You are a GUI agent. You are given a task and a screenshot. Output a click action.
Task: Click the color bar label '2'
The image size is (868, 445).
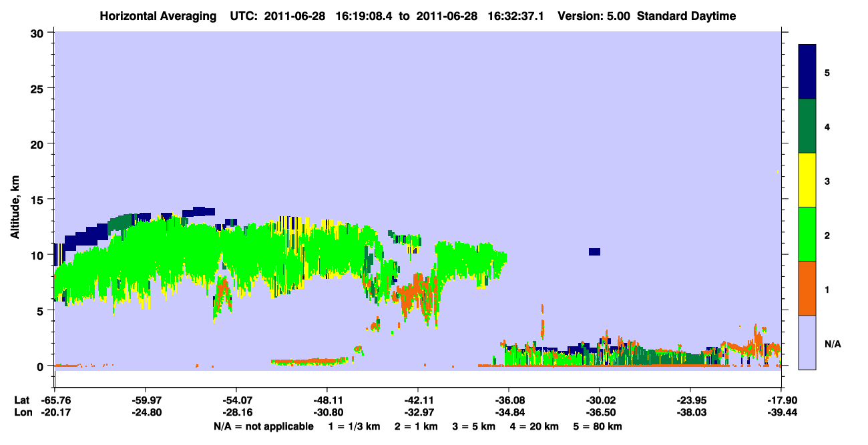click(827, 235)
